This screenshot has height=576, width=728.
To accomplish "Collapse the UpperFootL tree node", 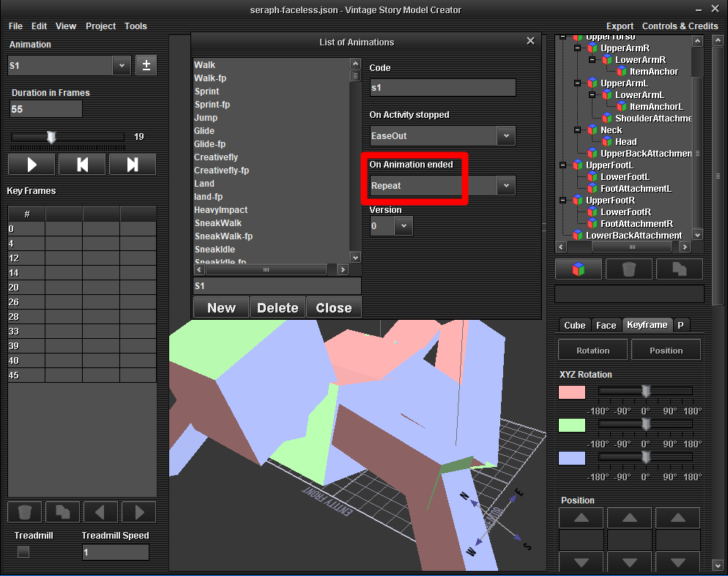I will coord(562,165).
